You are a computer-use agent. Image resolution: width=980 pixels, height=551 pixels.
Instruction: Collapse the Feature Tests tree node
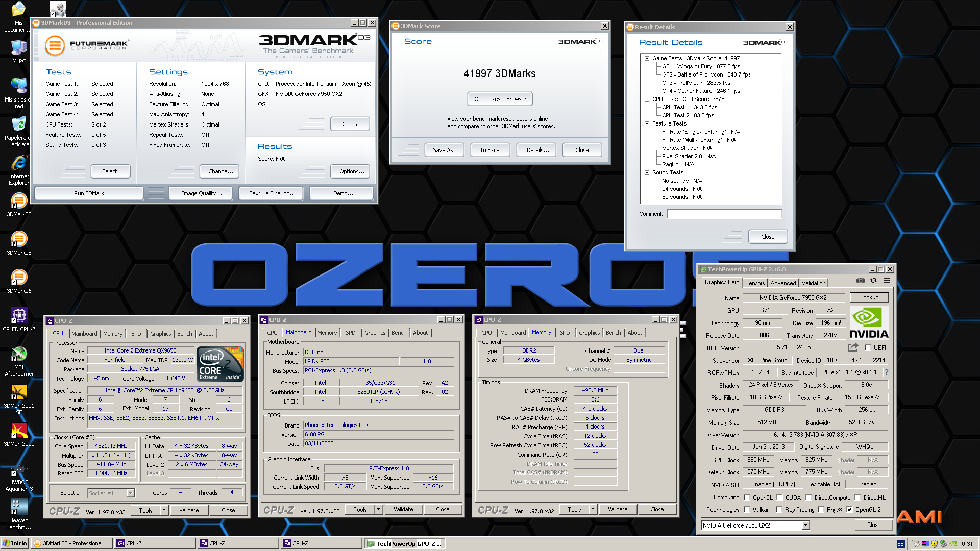point(647,123)
